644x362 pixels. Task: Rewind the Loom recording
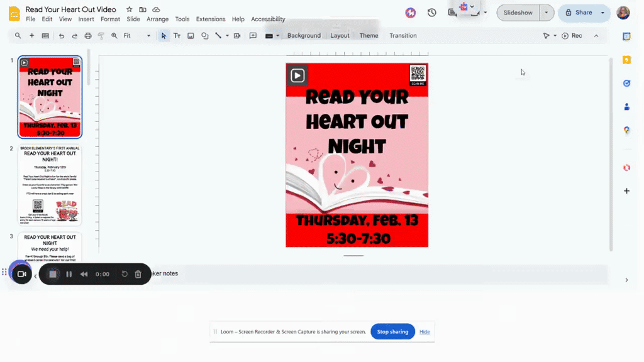point(84,274)
